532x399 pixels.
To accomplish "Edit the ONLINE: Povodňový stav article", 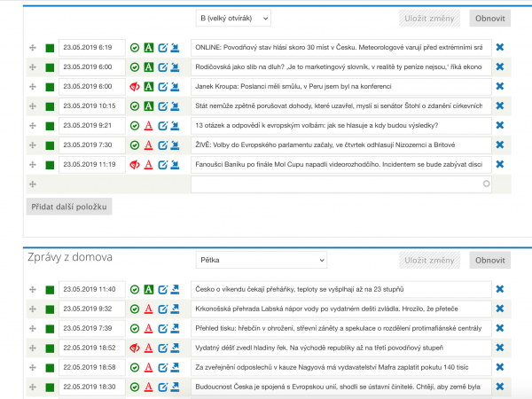I will [x=163, y=48].
